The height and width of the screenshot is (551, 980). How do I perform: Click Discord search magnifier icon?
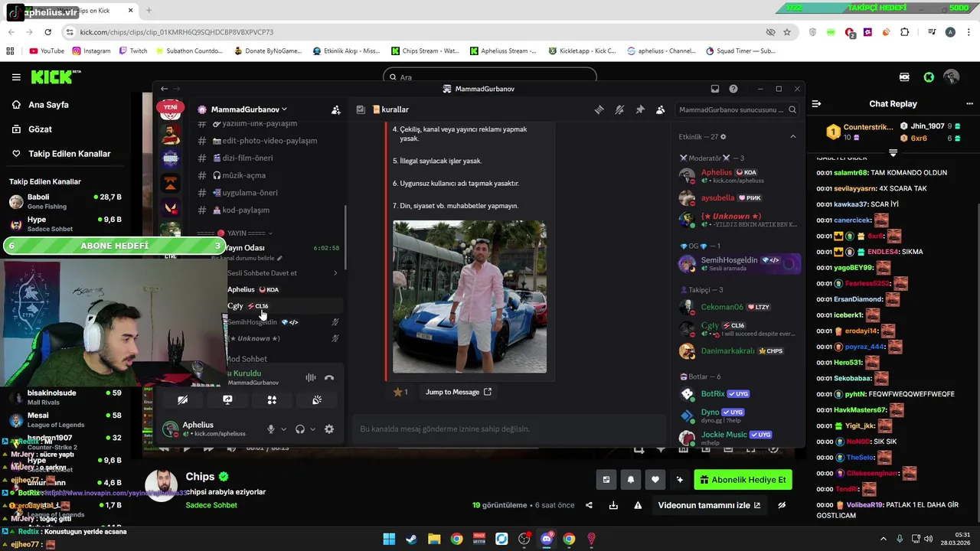(792, 109)
